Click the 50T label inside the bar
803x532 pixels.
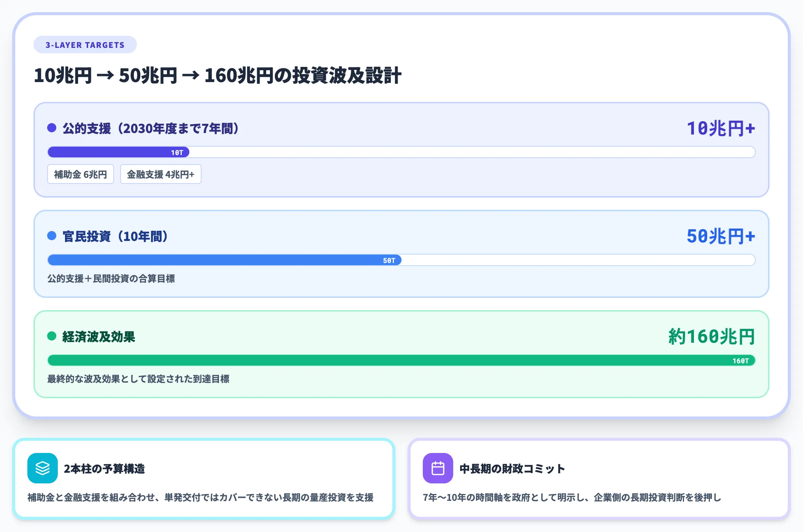389,260
